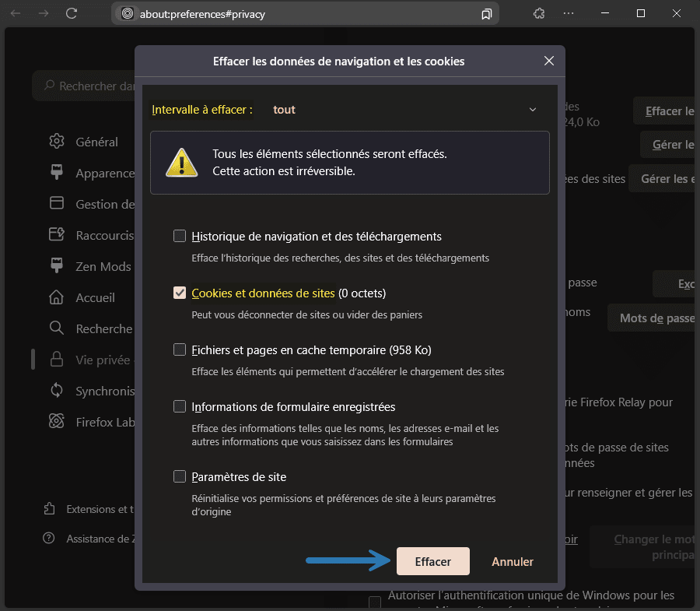Toggle Informations de formulaire enregistrées checkbox
Viewport: 700px width, 611px height.
[x=180, y=406]
